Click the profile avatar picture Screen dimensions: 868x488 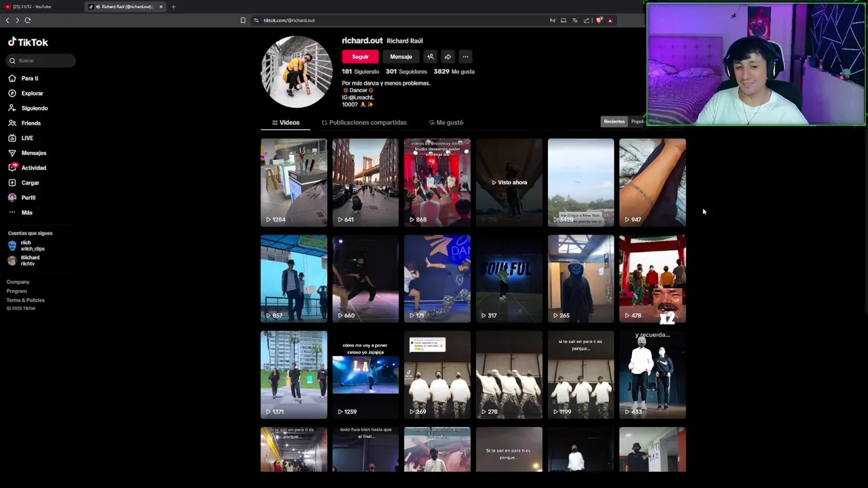296,72
